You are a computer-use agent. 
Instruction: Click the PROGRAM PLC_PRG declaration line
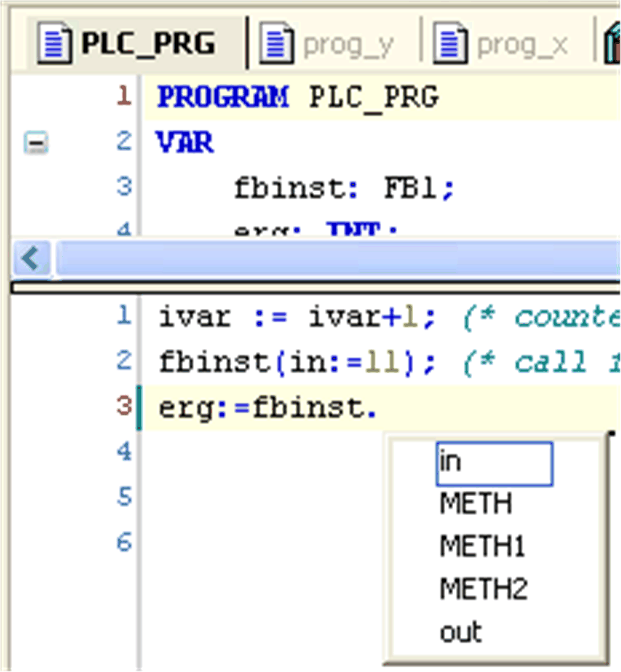point(297,97)
